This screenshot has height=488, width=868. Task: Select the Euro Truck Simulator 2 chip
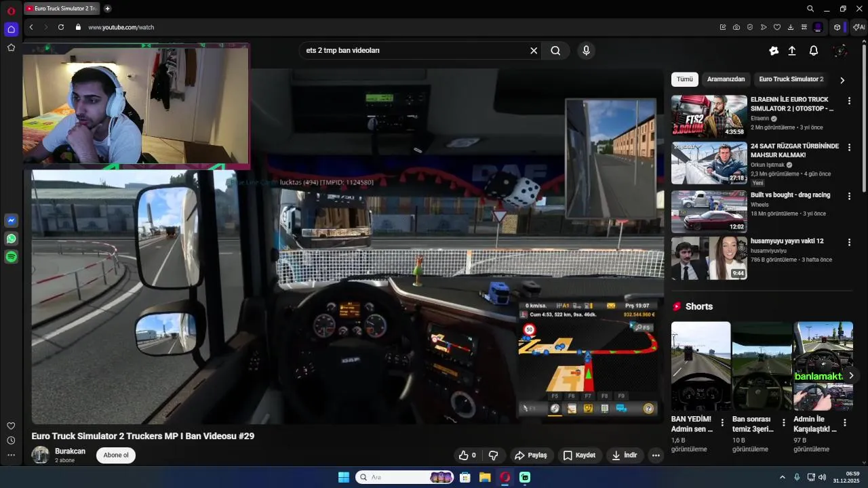[x=791, y=79]
